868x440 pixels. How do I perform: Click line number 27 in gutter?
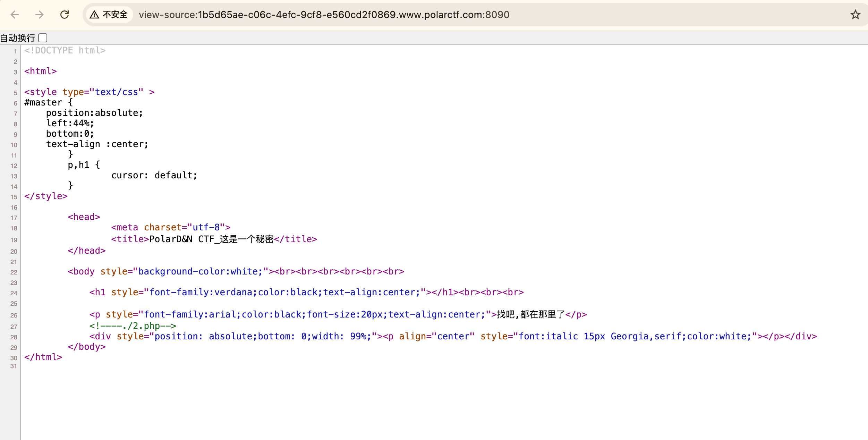14,327
